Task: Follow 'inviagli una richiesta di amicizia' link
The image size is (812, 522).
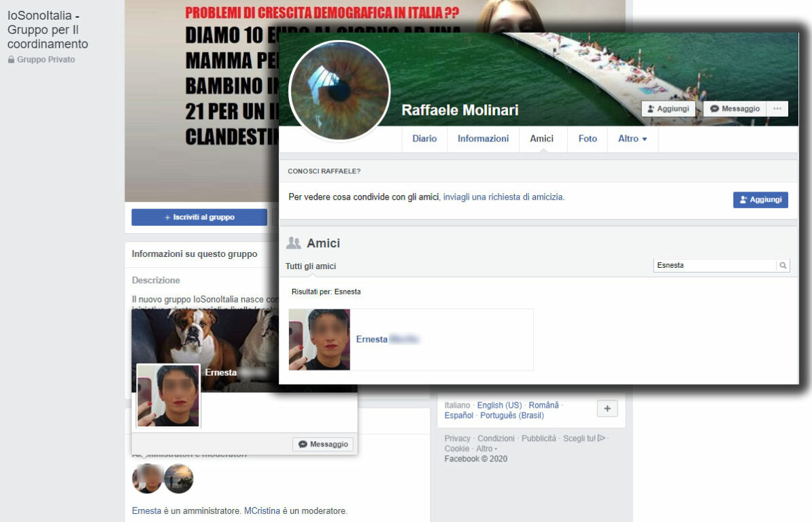Action: tap(503, 197)
